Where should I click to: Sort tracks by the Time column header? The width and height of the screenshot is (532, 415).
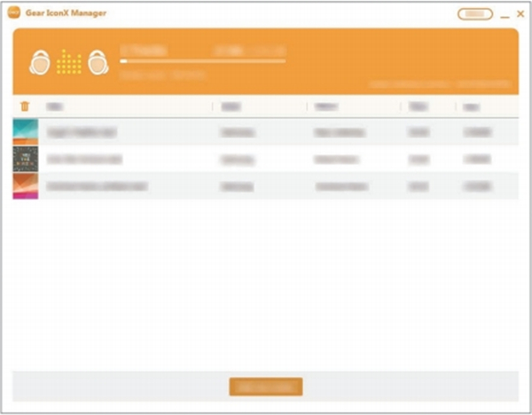pos(417,106)
